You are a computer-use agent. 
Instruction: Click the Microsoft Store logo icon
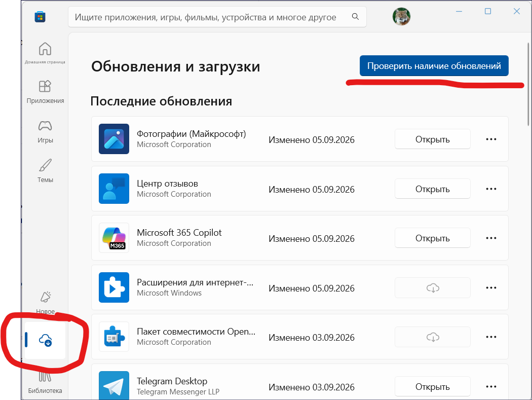click(x=40, y=17)
